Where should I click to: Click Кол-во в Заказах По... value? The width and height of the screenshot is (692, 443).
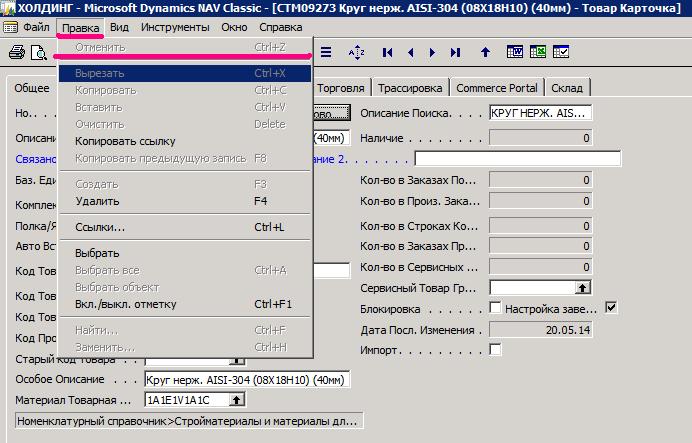point(540,180)
